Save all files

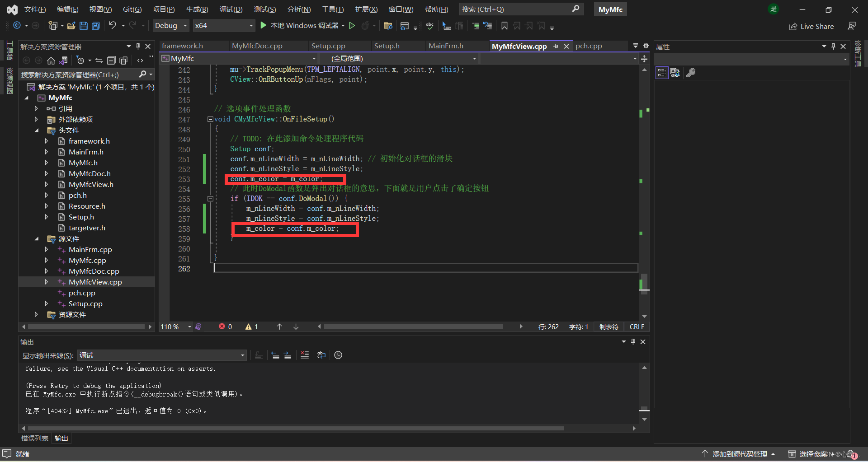click(x=96, y=26)
